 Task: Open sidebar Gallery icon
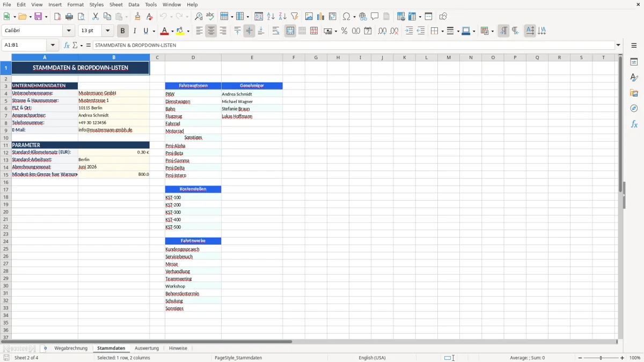(634, 93)
